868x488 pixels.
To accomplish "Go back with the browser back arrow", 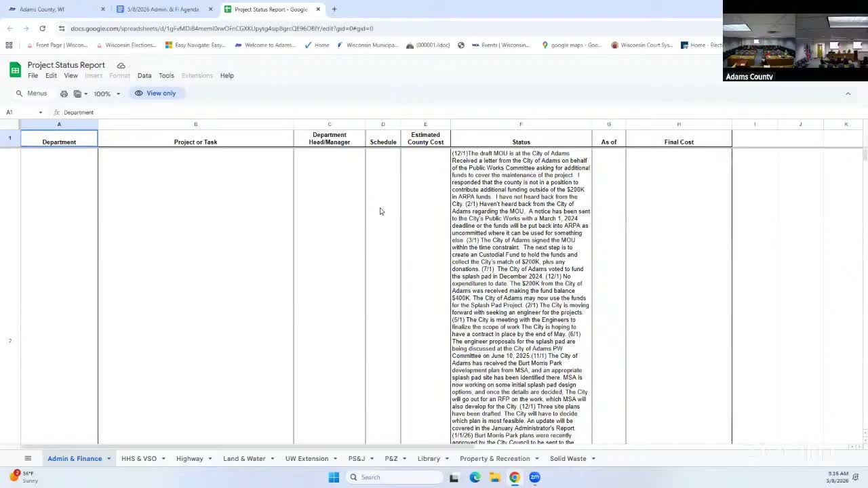I will (9, 28).
